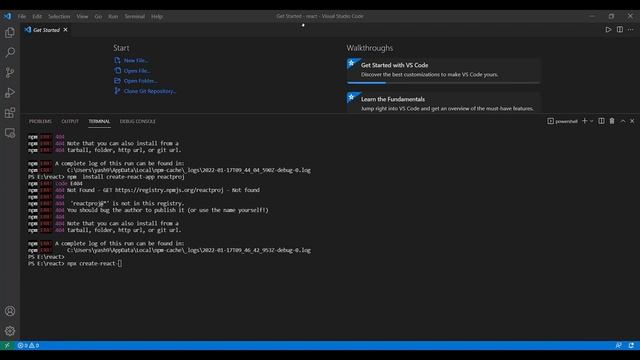Click the terminal prompt line npx create-react-
Viewport: 640px width, 360px height.
75,264
